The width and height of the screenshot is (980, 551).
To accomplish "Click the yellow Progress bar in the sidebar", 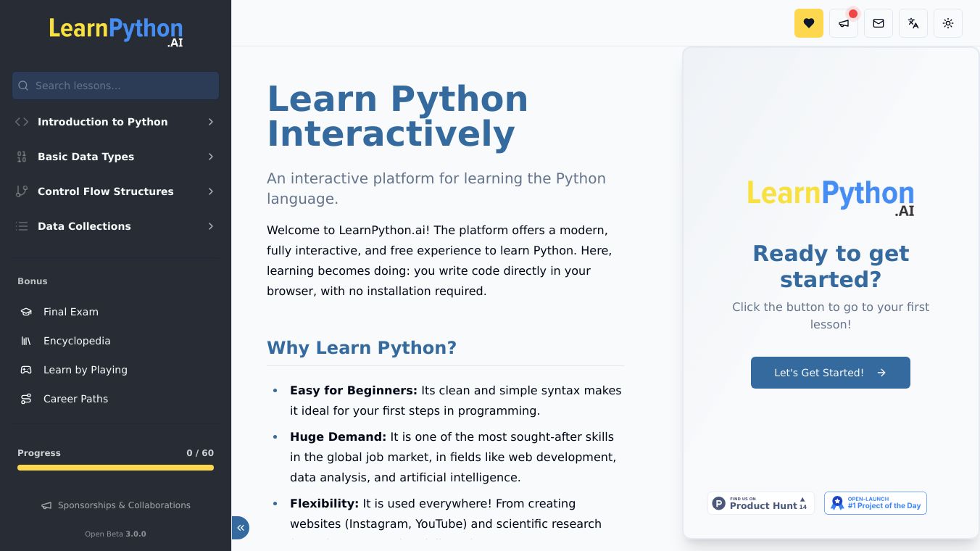I will point(116,468).
